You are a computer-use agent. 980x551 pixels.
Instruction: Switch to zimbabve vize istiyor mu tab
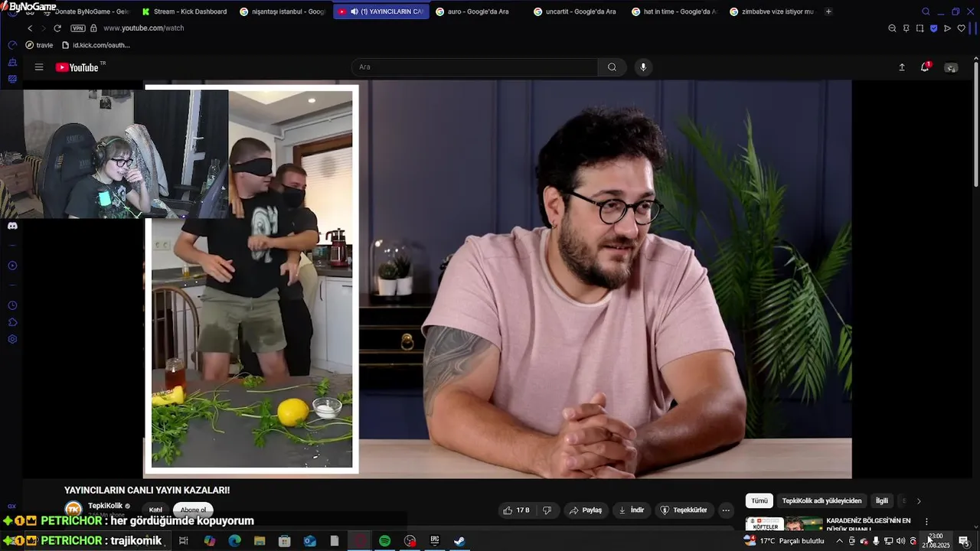[772, 11]
